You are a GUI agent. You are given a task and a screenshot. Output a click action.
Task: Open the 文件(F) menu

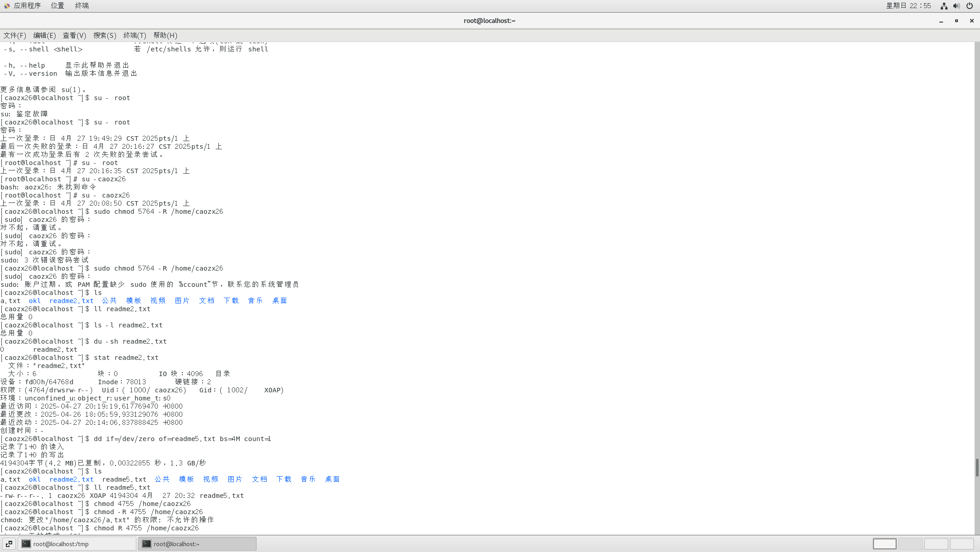coord(15,35)
